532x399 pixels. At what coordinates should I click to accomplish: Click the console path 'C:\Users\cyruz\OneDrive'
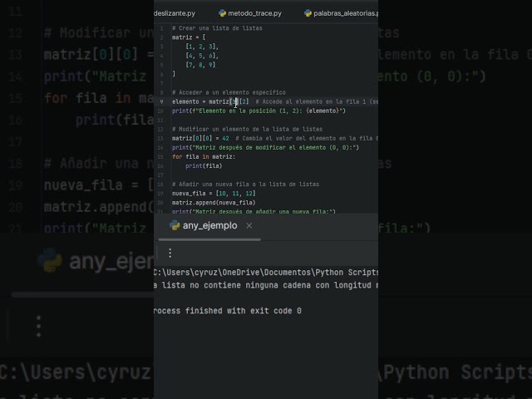coord(207,273)
